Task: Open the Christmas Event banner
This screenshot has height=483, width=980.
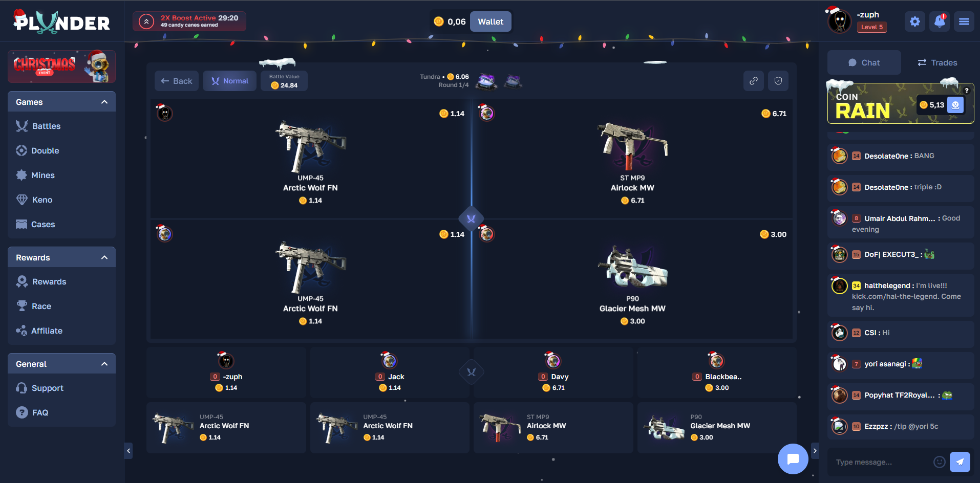Action: [x=61, y=66]
